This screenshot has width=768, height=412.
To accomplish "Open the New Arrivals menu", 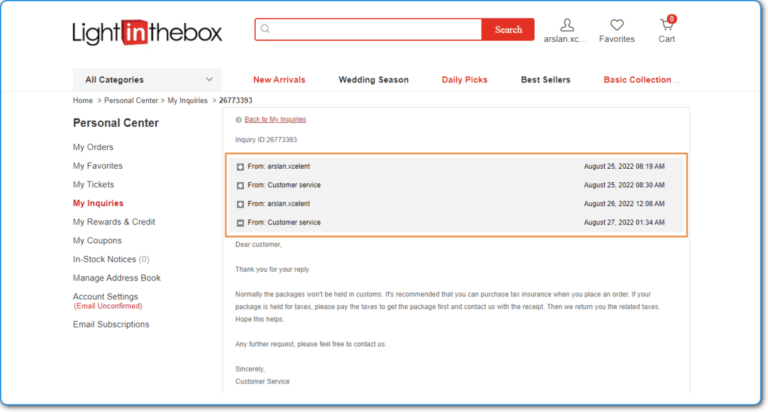I will [279, 80].
